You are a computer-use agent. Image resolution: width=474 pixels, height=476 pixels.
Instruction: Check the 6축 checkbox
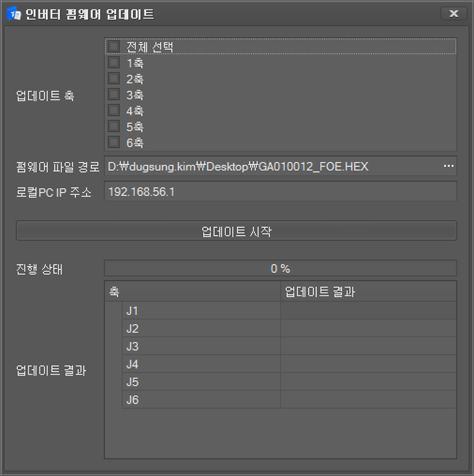(x=114, y=143)
